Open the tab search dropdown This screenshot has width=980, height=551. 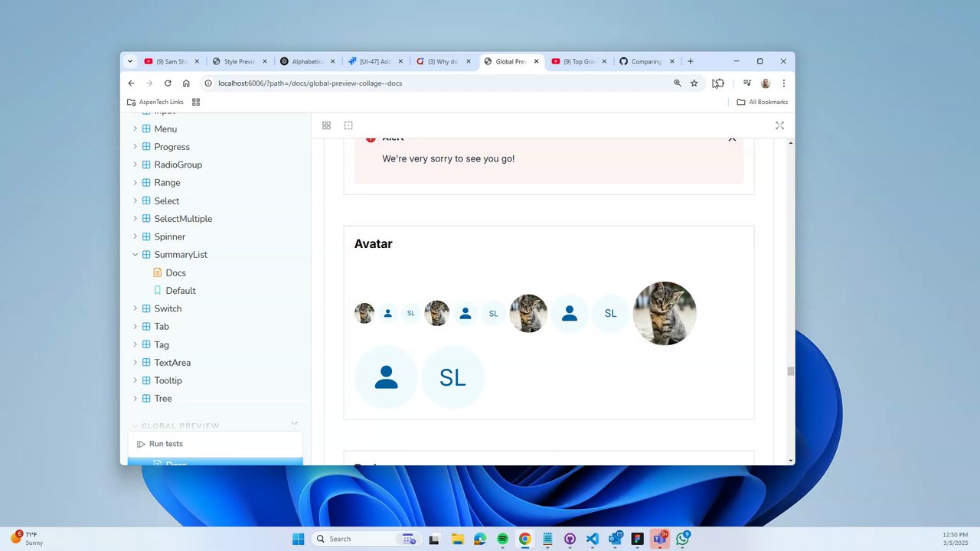pos(130,61)
